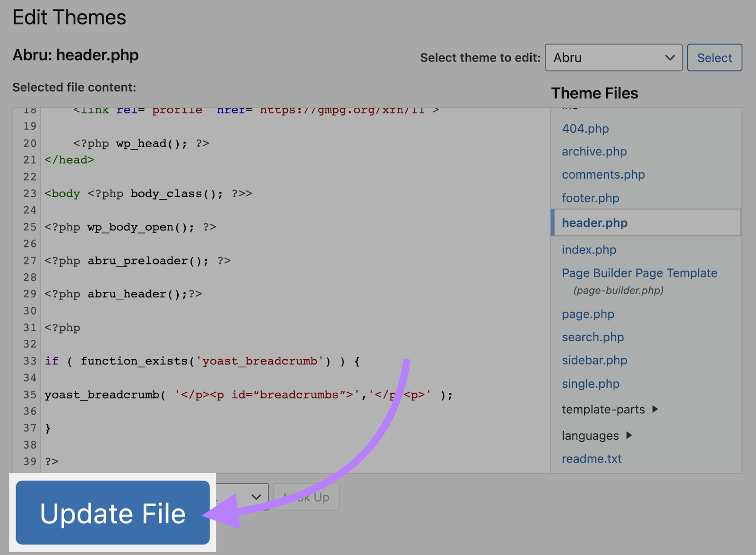Open the footer.php file
This screenshot has height=555, width=756.
[x=590, y=198]
